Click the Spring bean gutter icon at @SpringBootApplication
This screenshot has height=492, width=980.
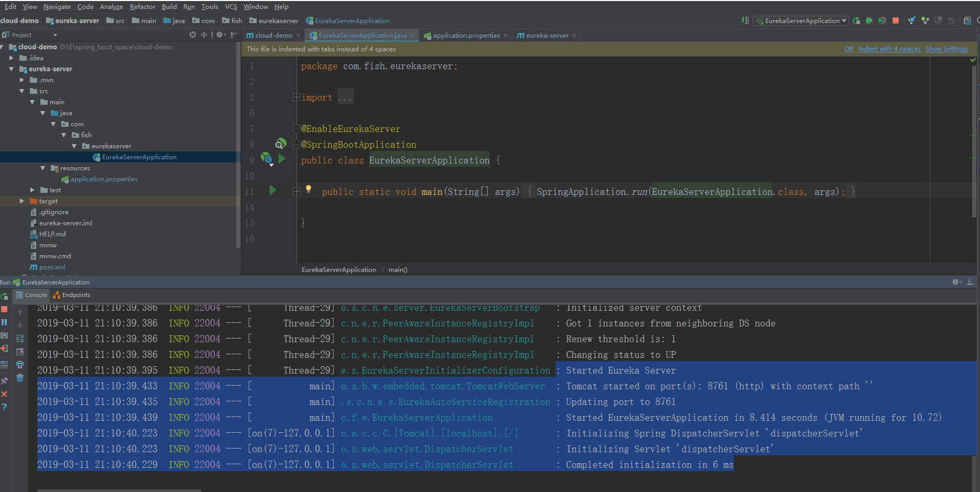click(281, 143)
